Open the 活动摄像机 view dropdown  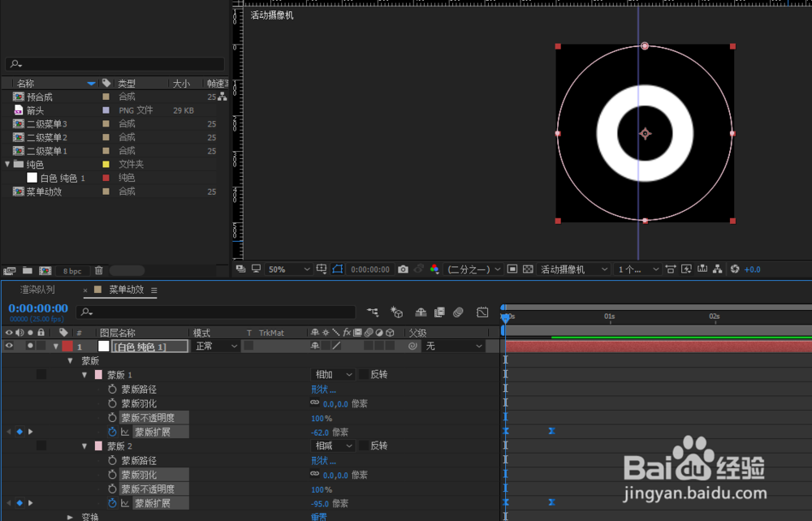click(x=574, y=269)
